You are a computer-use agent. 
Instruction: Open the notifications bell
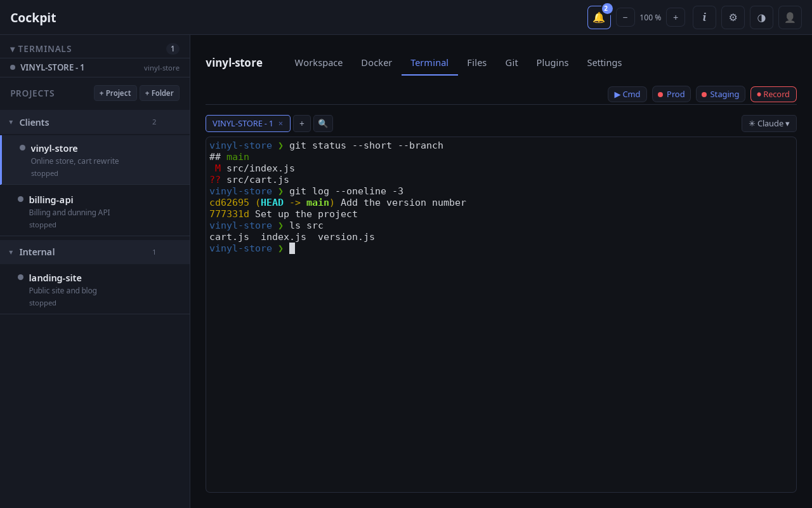(599, 17)
